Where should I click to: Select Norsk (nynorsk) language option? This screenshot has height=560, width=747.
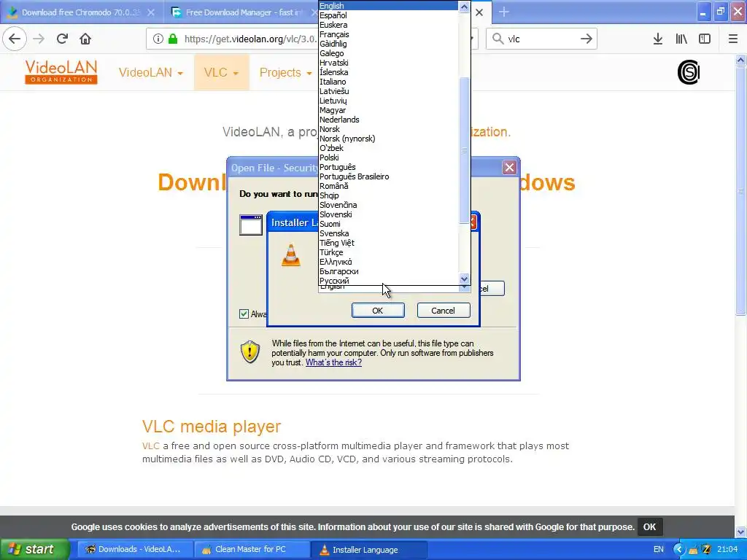(x=388, y=139)
